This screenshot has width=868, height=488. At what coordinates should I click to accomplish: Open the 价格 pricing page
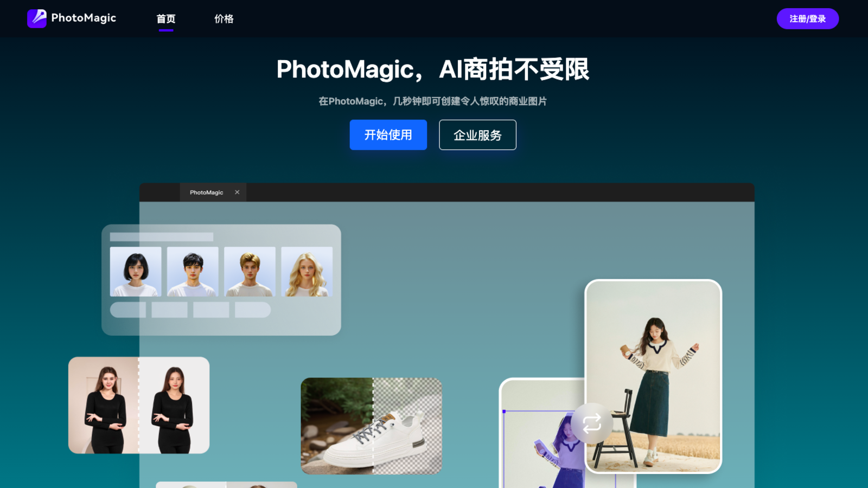[224, 19]
